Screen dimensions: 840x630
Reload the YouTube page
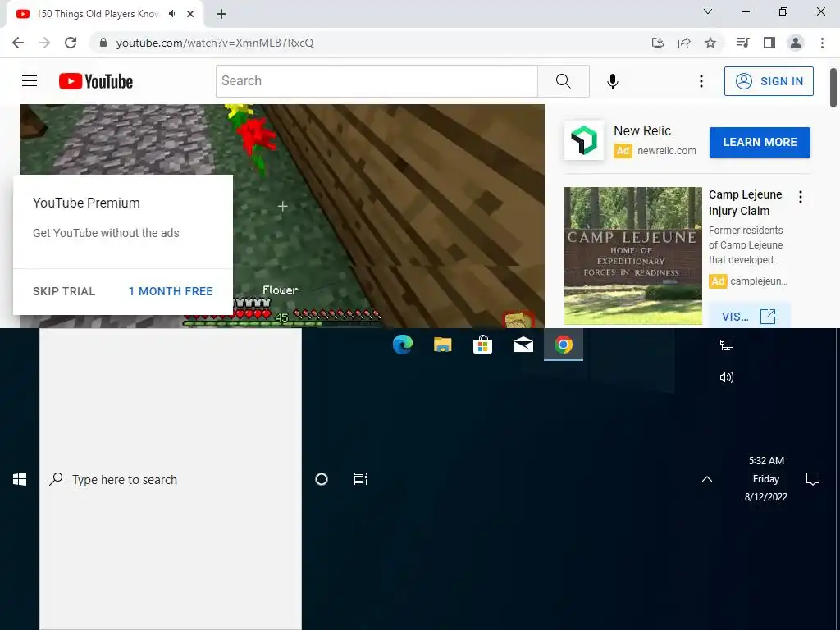(x=71, y=43)
